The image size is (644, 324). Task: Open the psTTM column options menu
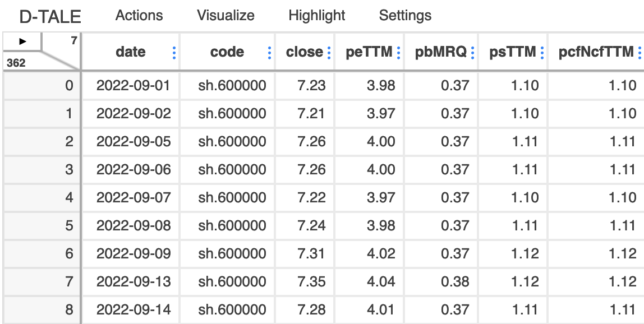(x=542, y=53)
